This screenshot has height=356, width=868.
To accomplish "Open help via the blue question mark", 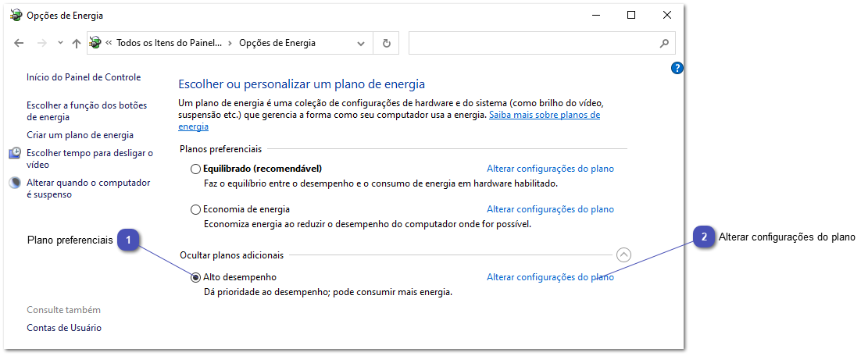I will coord(677,68).
